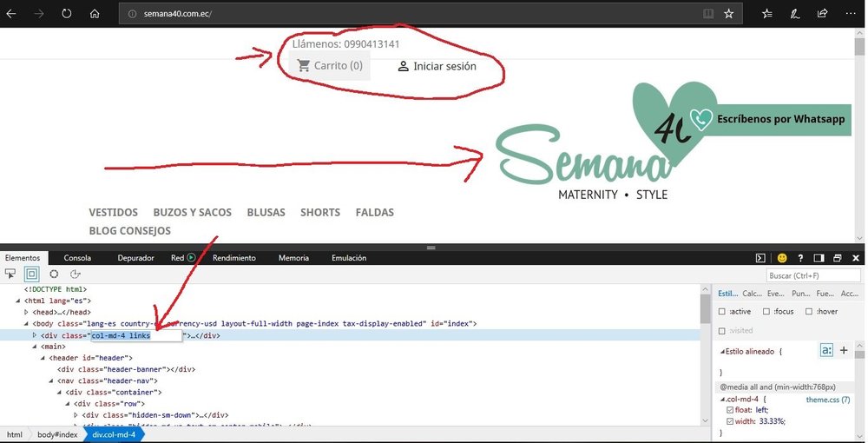
Task: Open browser more options menu
Action: click(x=851, y=14)
